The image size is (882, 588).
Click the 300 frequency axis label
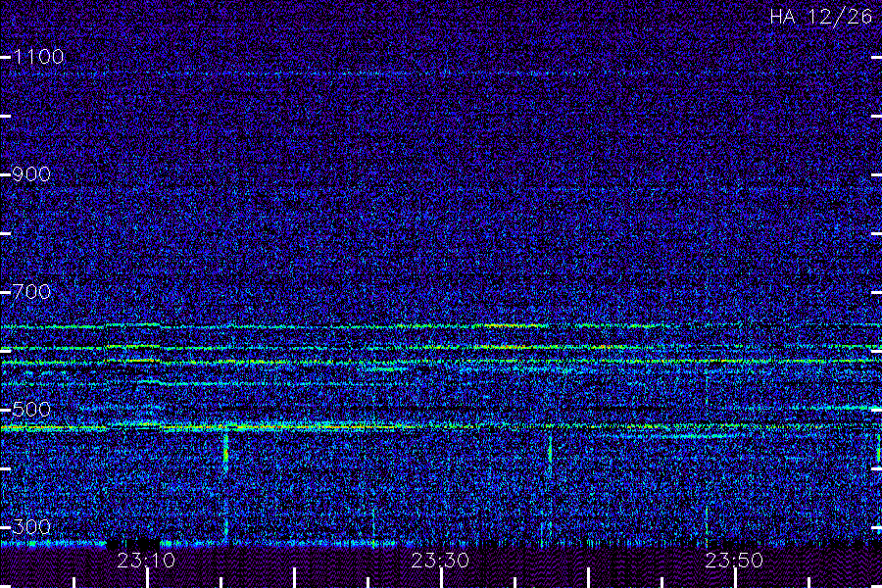click(31, 527)
